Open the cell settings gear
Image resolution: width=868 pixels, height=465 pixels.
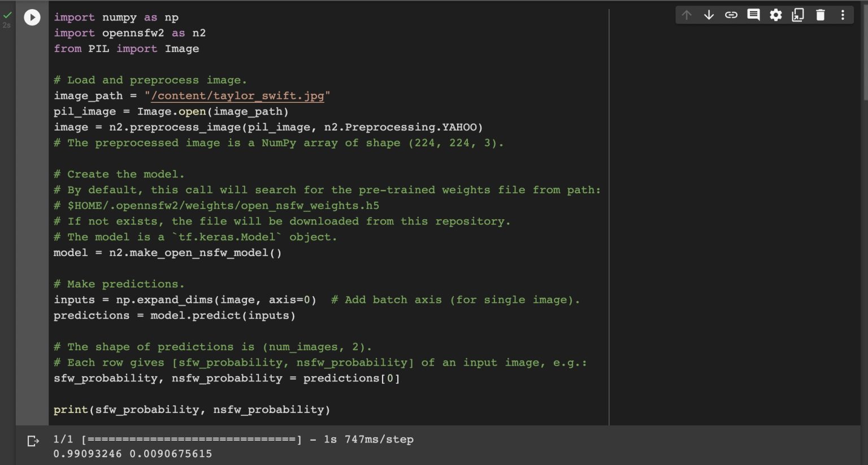(776, 15)
